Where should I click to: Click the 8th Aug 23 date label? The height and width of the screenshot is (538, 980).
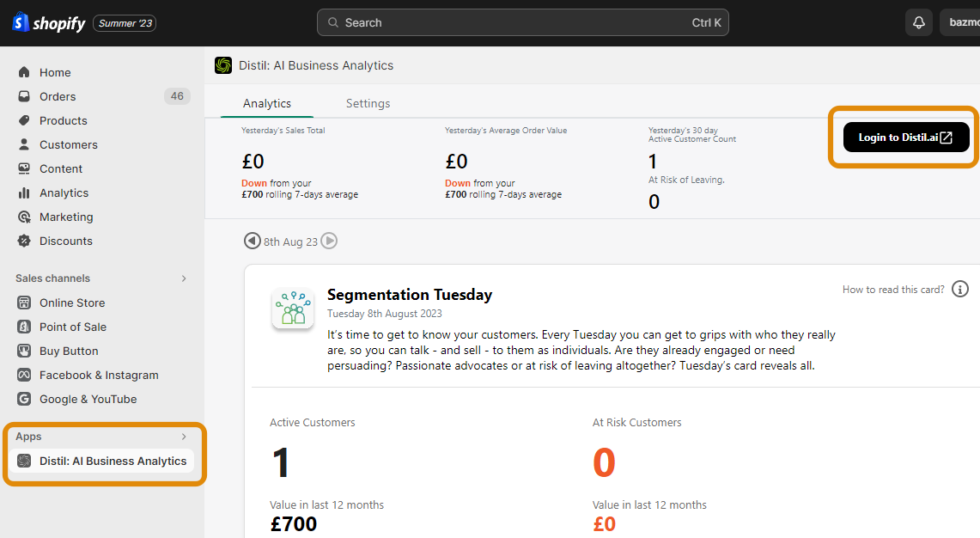tap(290, 242)
